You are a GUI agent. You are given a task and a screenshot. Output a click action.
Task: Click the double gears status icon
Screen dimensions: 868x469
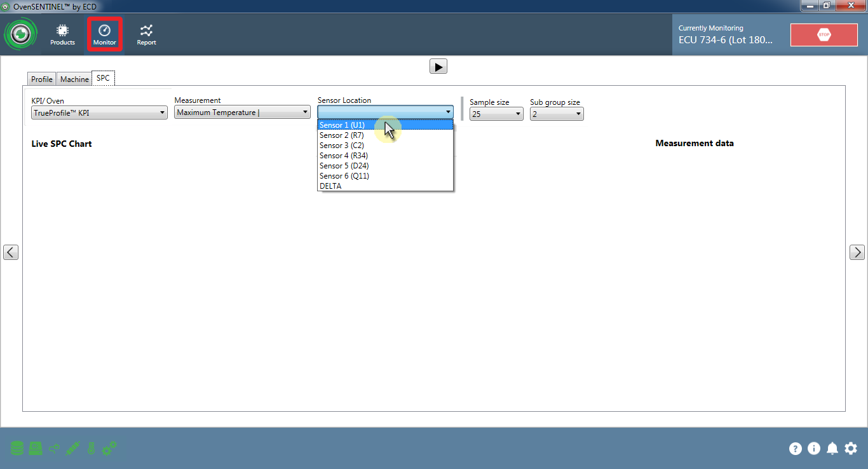(x=109, y=449)
